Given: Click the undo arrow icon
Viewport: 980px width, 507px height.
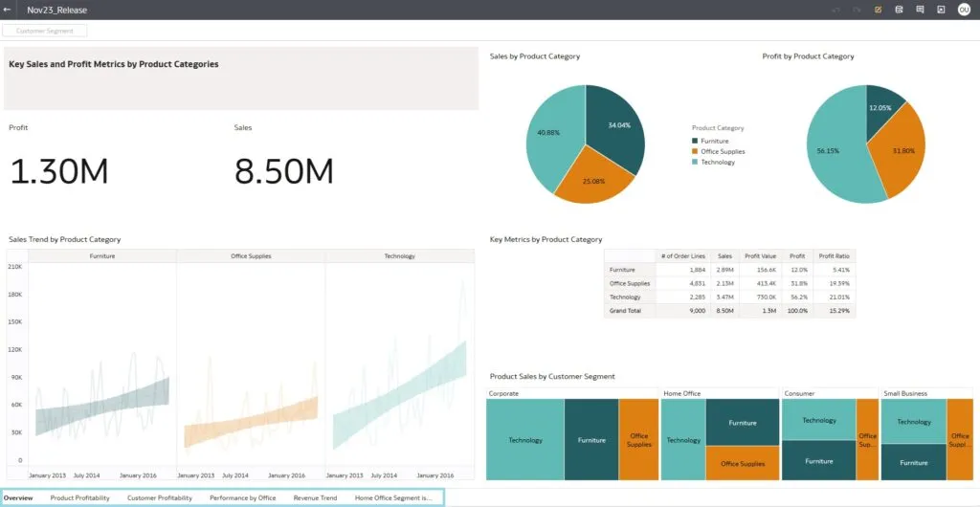Looking at the screenshot, I should (x=836, y=10).
